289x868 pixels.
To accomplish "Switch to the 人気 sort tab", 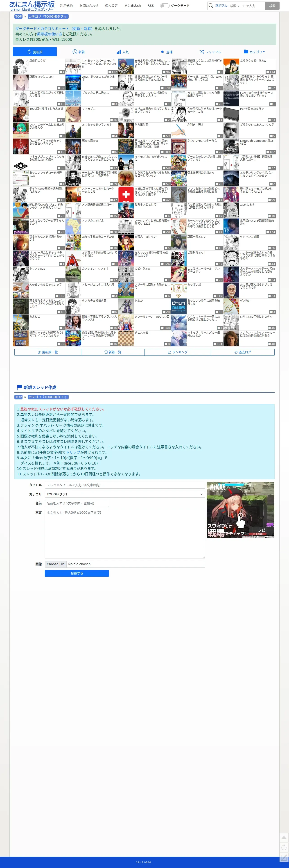I will coord(123,52).
